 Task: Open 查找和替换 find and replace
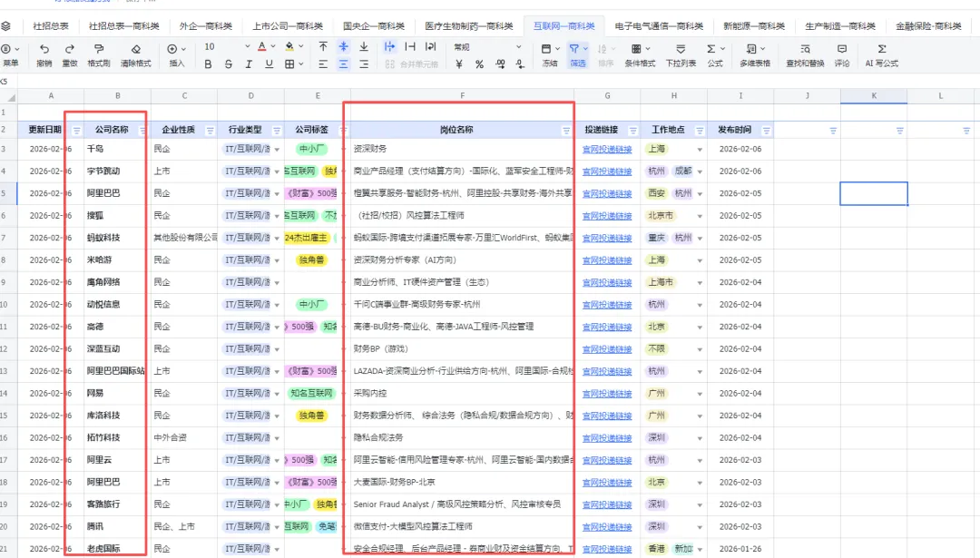[x=805, y=55]
